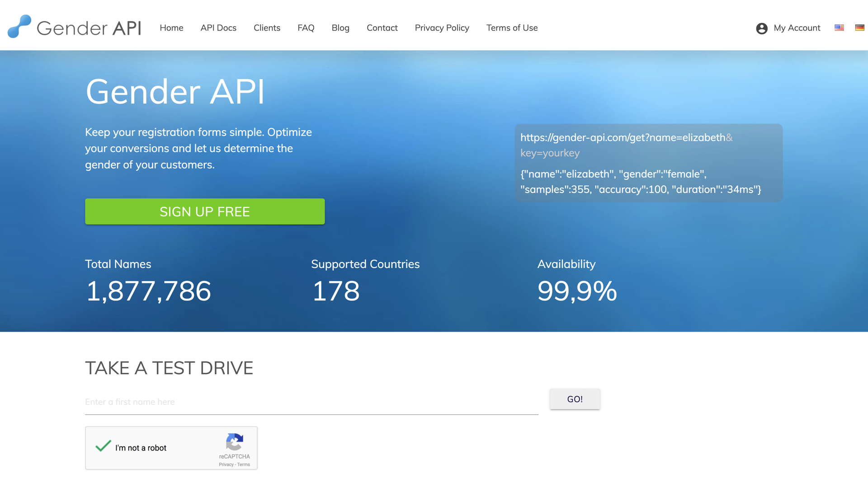The width and height of the screenshot is (868, 488).
Task: Open reCAPTCHA Privacy link
Action: point(226,465)
